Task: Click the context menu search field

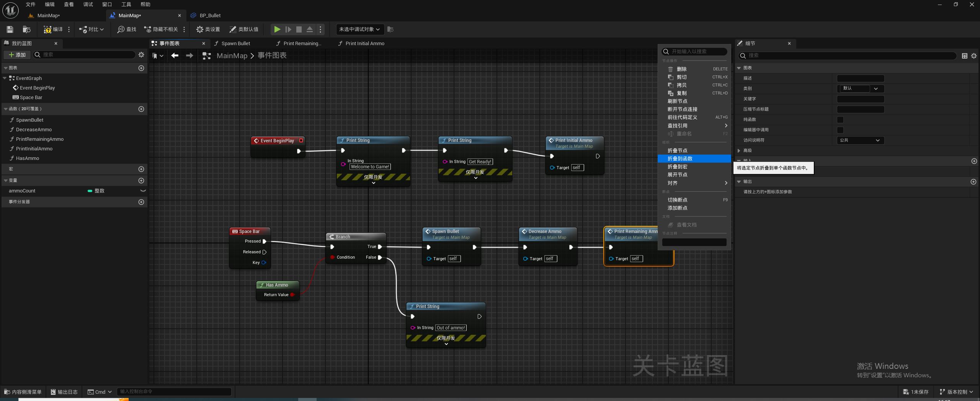Action: [x=694, y=52]
